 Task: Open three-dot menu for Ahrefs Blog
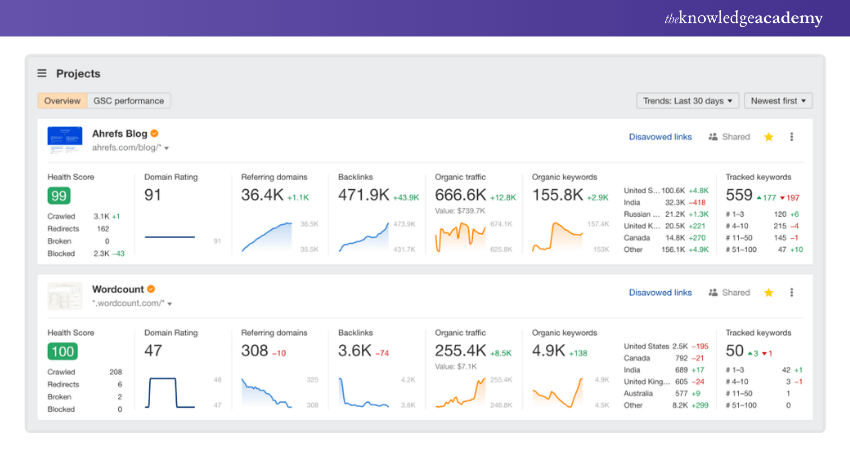pyautogui.click(x=792, y=137)
